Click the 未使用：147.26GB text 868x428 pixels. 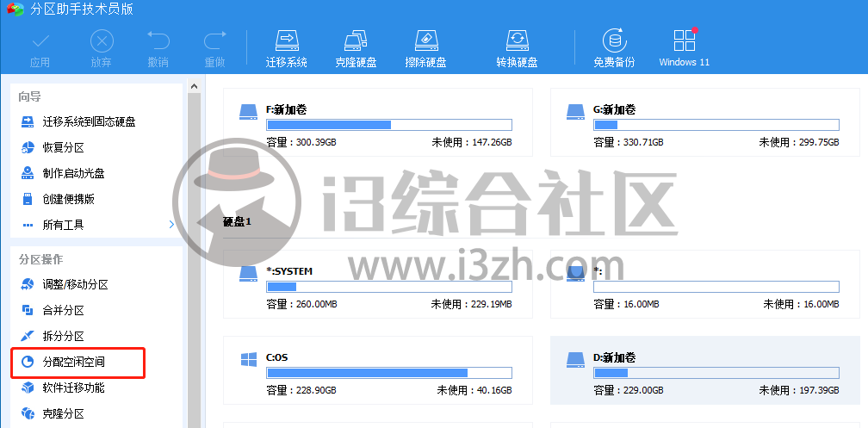[x=472, y=142]
